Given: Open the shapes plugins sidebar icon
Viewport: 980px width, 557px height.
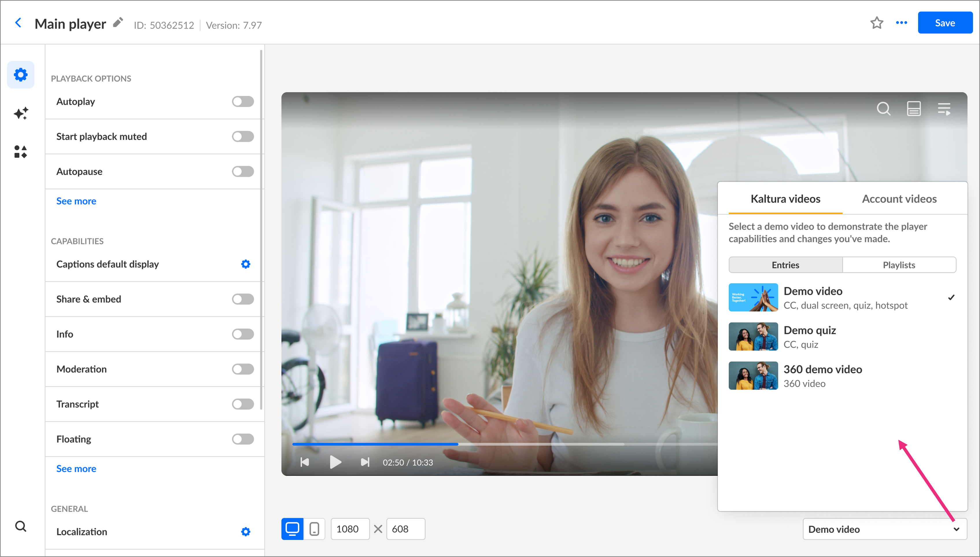Looking at the screenshot, I should 21,152.
